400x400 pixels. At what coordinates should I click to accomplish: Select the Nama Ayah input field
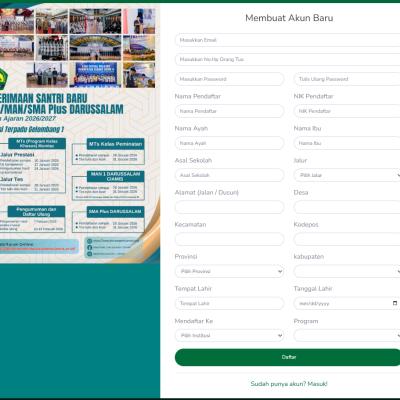tap(229, 143)
